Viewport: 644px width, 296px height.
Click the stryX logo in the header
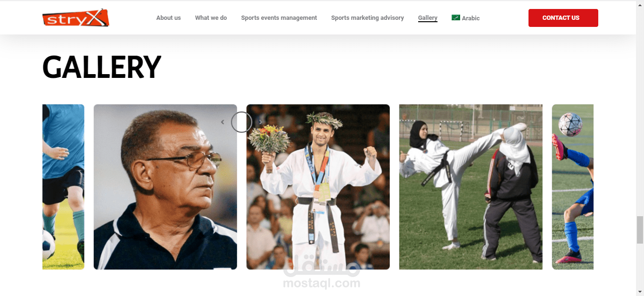[76, 18]
